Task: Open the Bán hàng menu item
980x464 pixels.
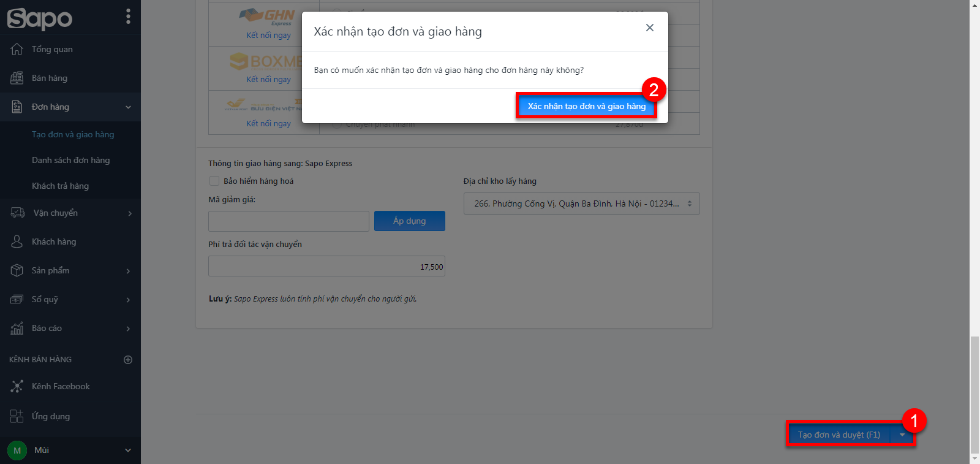Action: point(50,78)
